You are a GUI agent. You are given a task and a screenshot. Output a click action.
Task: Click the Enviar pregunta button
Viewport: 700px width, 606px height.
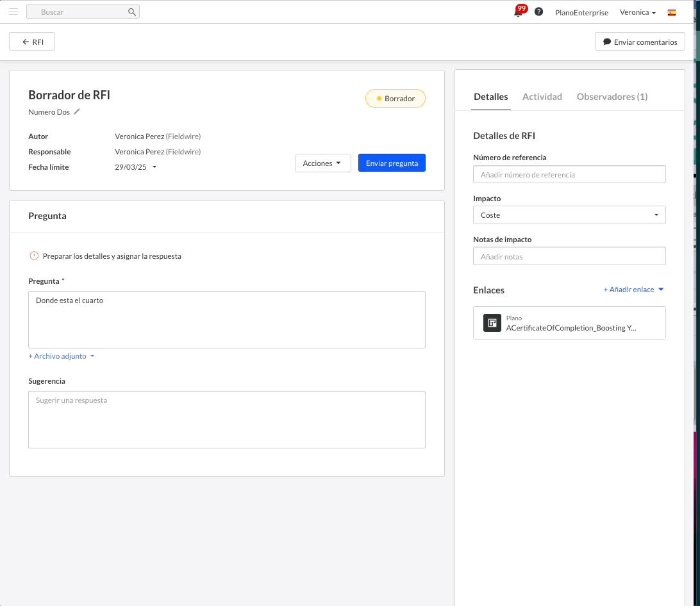coord(392,163)
